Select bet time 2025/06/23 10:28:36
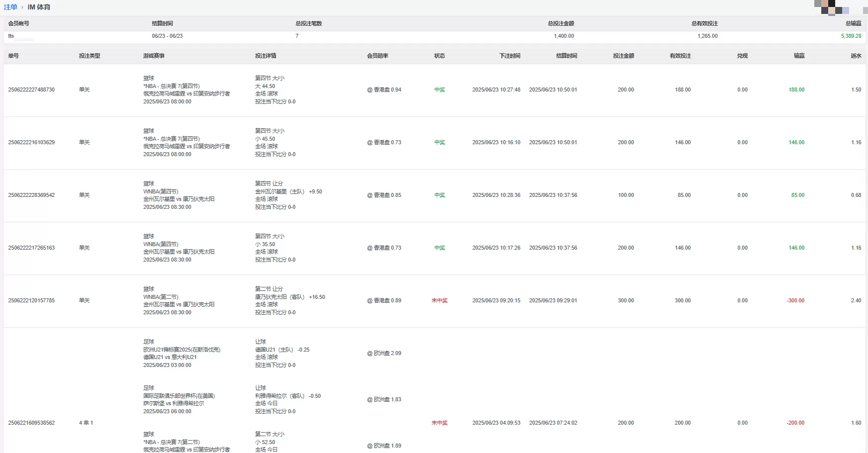Viewport: 868px width, 453px height. (x=496, y=195)
